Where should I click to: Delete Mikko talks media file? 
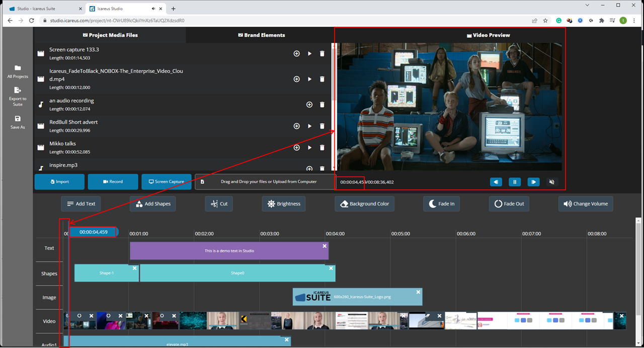(x=323, y=148)
